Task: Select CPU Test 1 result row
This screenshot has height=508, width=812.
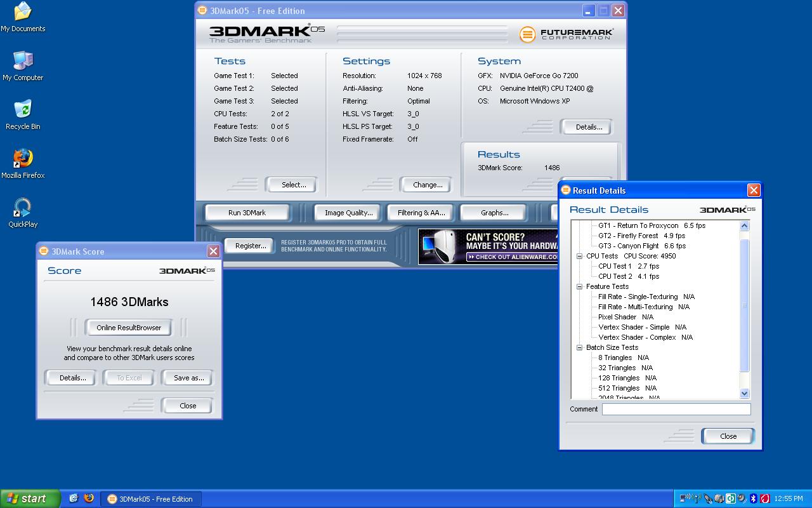Action: coord(628,266)
